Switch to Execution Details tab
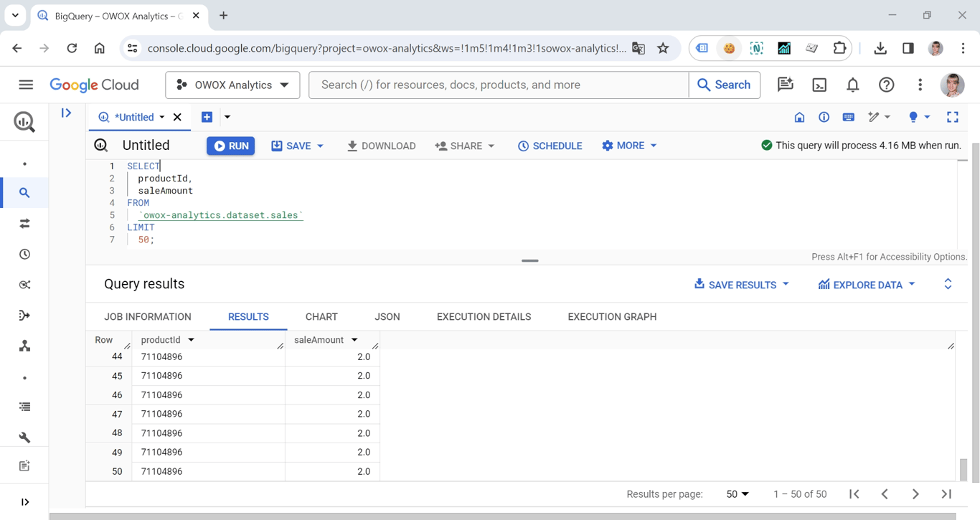Viewport: 980px width, 520px height. point(484,316)
